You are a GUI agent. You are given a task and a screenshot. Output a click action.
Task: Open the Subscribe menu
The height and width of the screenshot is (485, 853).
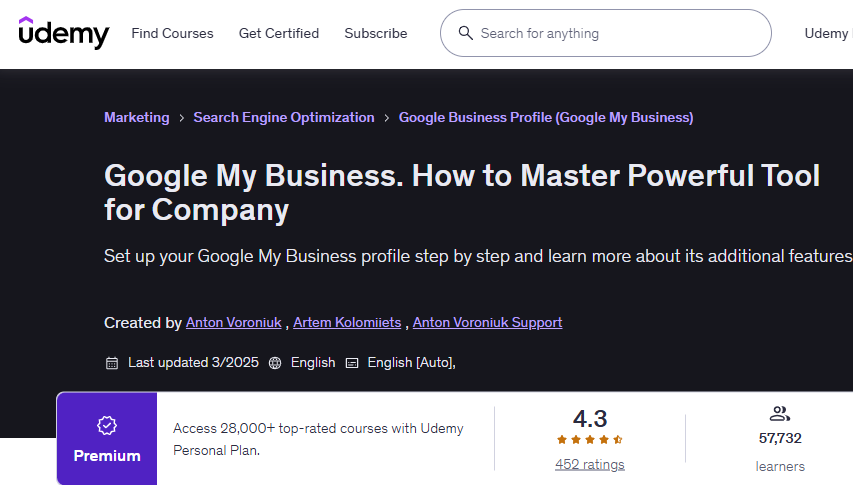point(376,33)
